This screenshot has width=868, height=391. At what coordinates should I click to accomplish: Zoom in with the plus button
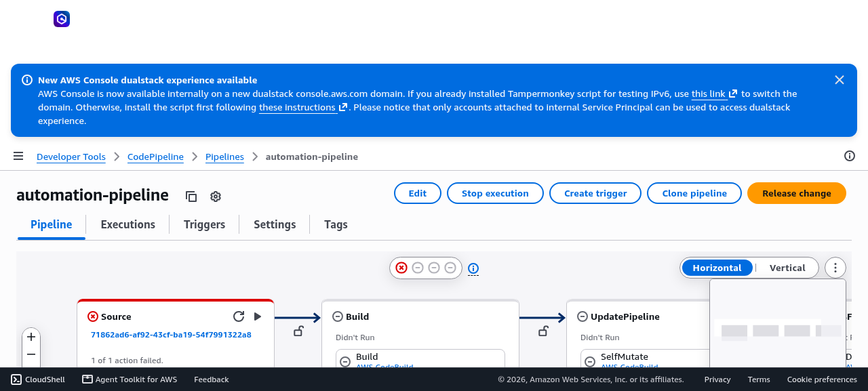(x=31, y=337)
